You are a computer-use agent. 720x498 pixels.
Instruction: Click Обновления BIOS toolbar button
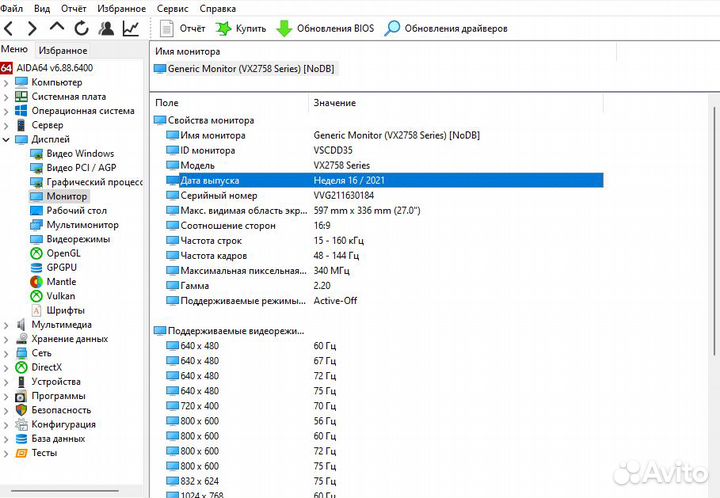point(325,28)
